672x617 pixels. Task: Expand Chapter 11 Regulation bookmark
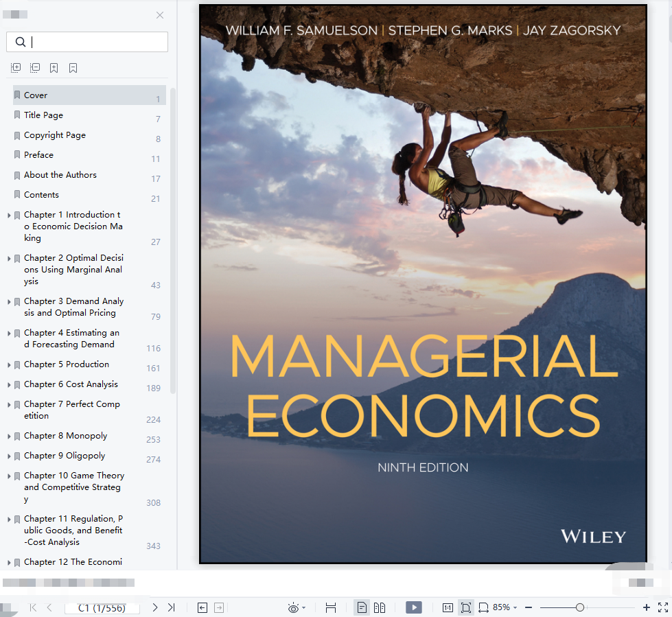[x=9, y=520]
